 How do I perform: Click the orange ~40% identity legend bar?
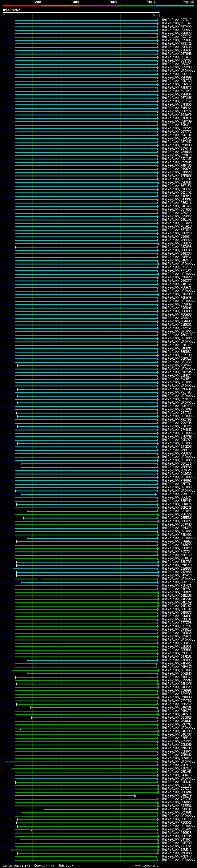pyautogui.click(x=60, y=6)
